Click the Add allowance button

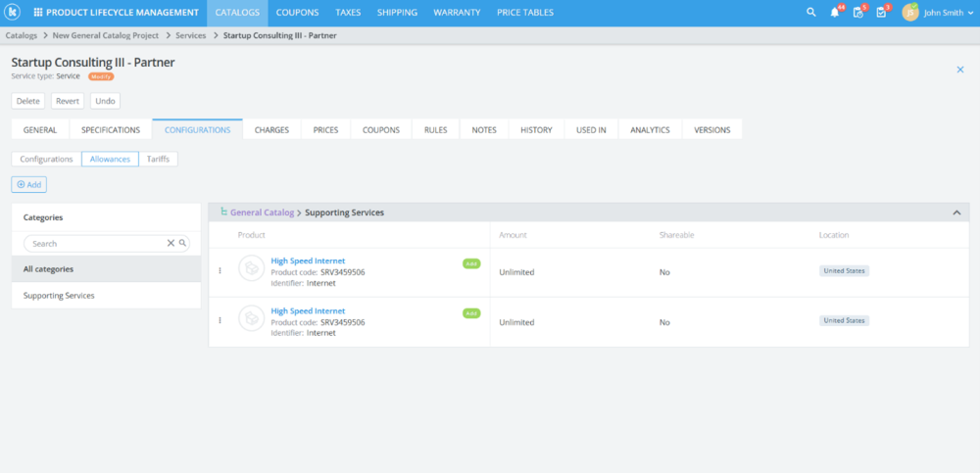28,185
